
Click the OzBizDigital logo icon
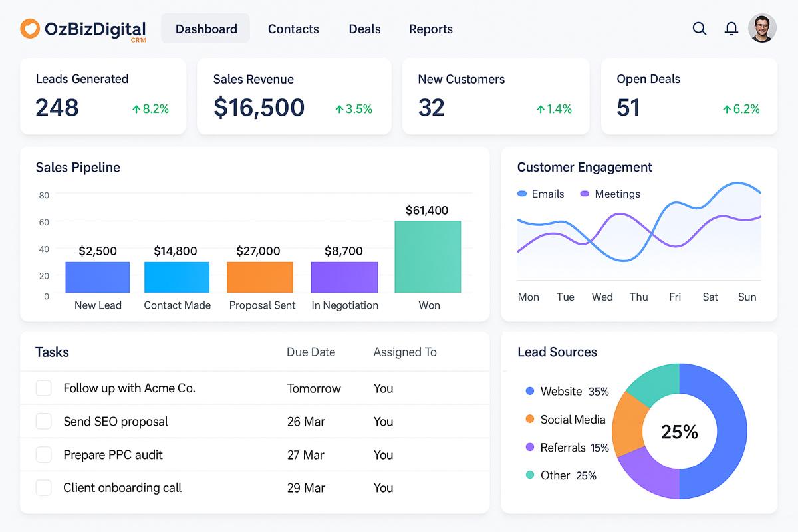point(30,29)
